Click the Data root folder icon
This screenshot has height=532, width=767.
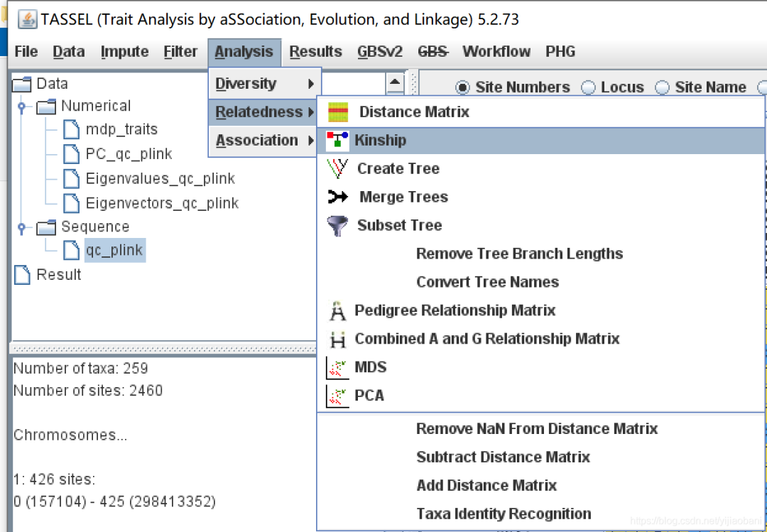click(x=21, y=84)
